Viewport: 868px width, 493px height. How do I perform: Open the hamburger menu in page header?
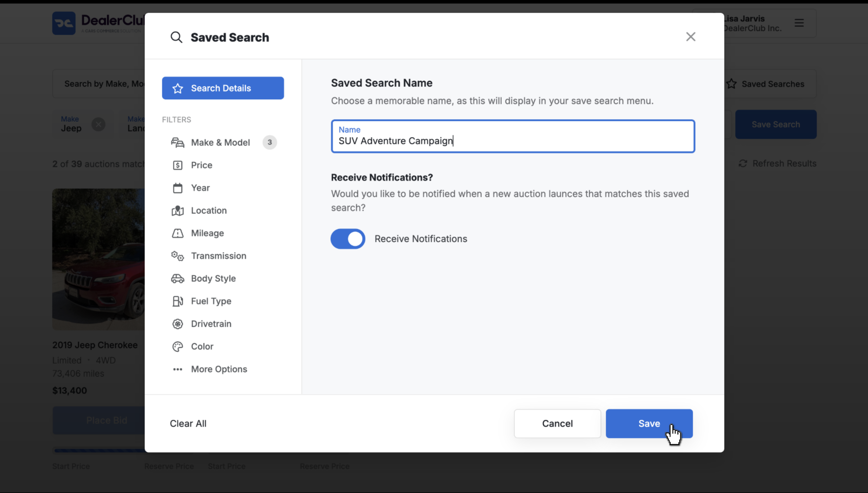pos(799,23)
